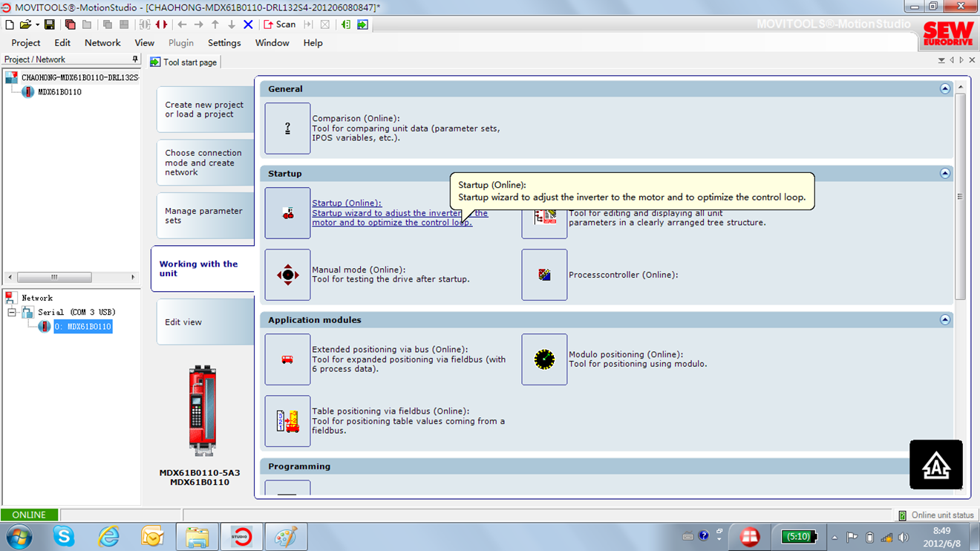The image size is (980, 551).
Task: Collapse the General section
Action: coord(944,88)
